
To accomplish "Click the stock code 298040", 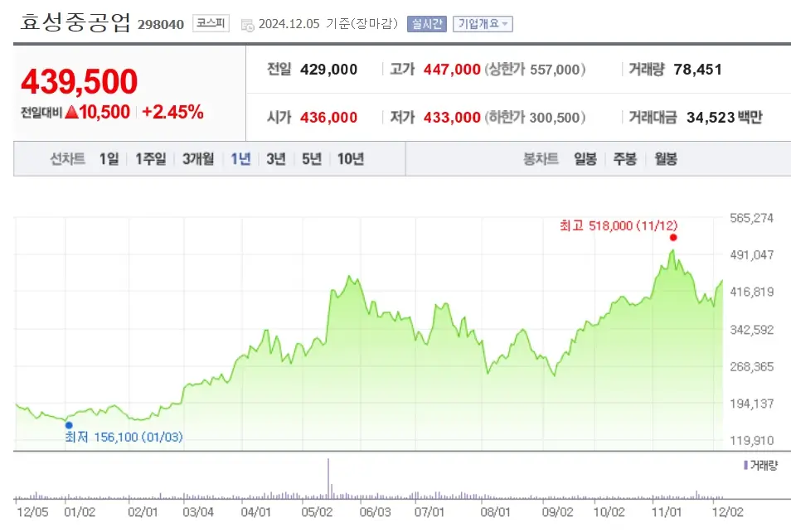I will (x=160, y=24).
